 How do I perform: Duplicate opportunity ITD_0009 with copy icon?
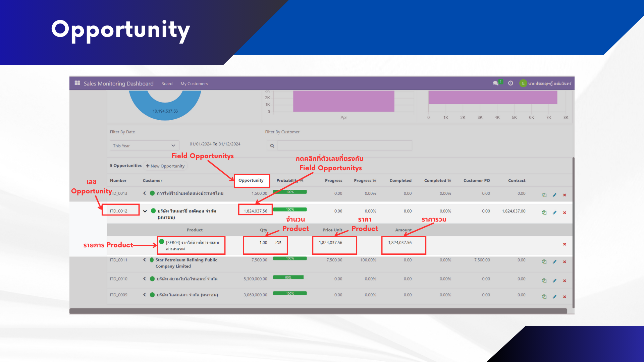point(544,297)
